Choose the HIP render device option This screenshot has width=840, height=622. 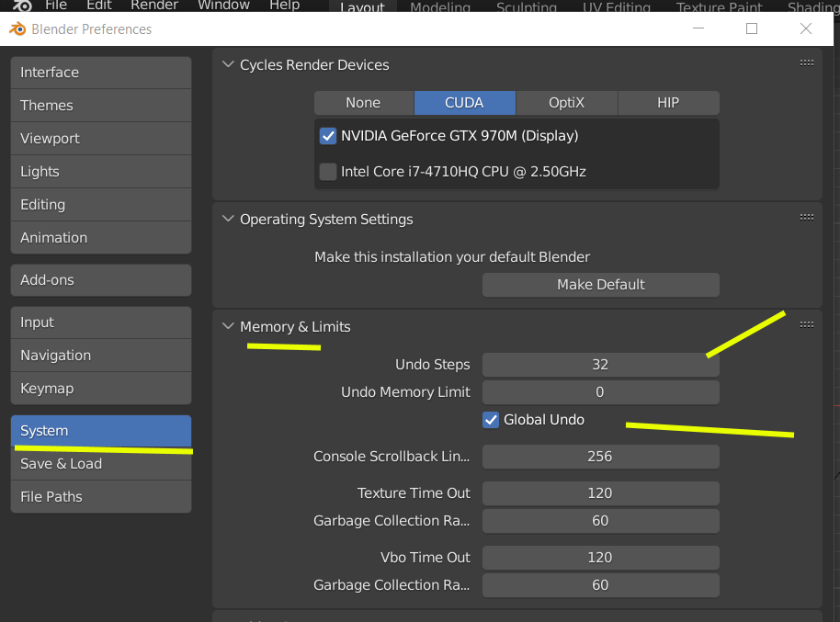coord(668,103)
